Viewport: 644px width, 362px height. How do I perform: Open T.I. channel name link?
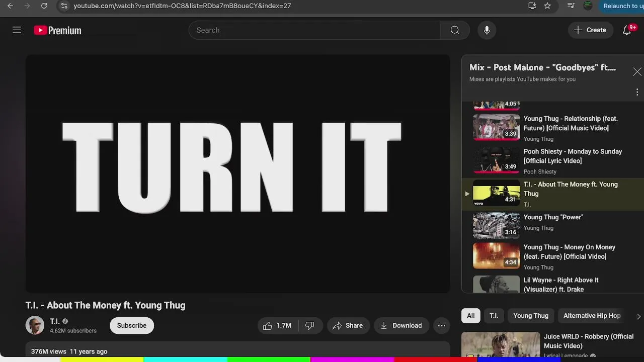(54, 321)
